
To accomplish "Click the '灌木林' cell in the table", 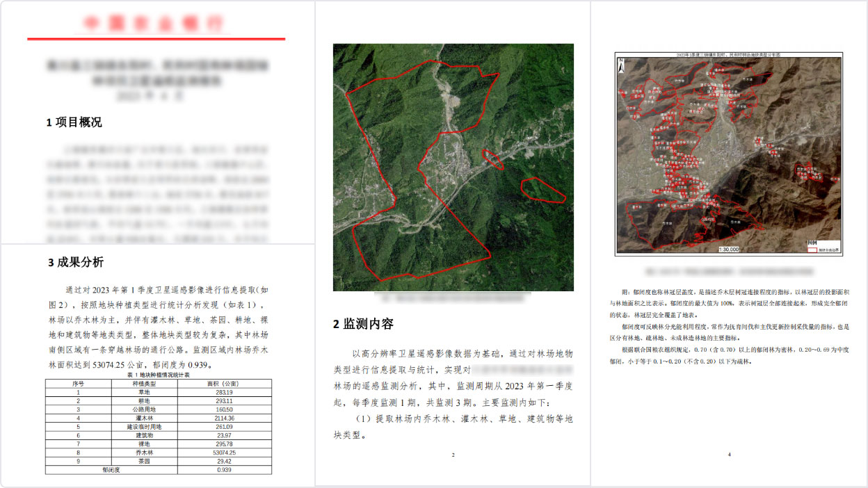I will point(145,418).
